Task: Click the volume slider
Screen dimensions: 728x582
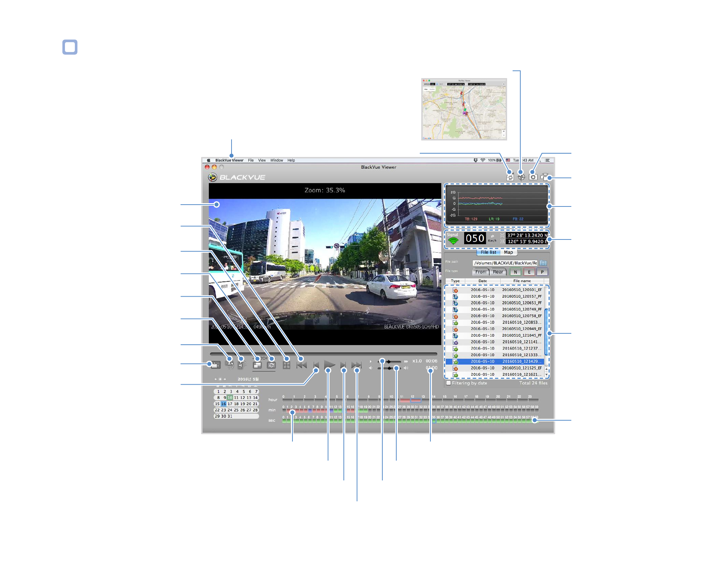Action: [389, 368]
